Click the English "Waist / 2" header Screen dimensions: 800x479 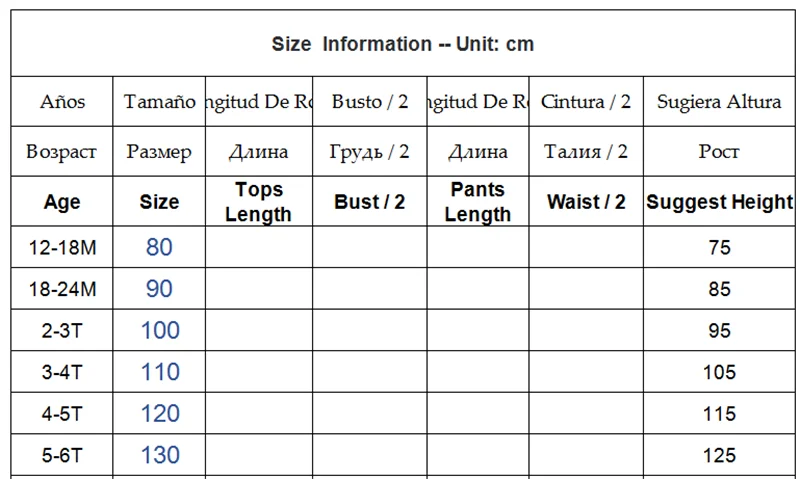586,202
